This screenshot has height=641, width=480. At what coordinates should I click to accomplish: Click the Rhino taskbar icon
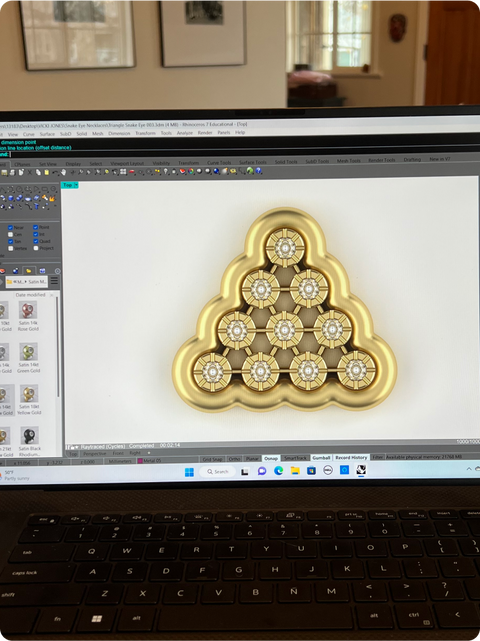pos(361,470)
